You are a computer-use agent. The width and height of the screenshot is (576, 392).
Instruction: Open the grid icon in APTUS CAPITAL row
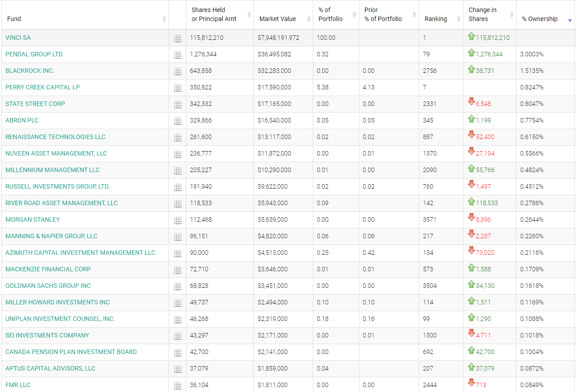(x=177, y=370)
